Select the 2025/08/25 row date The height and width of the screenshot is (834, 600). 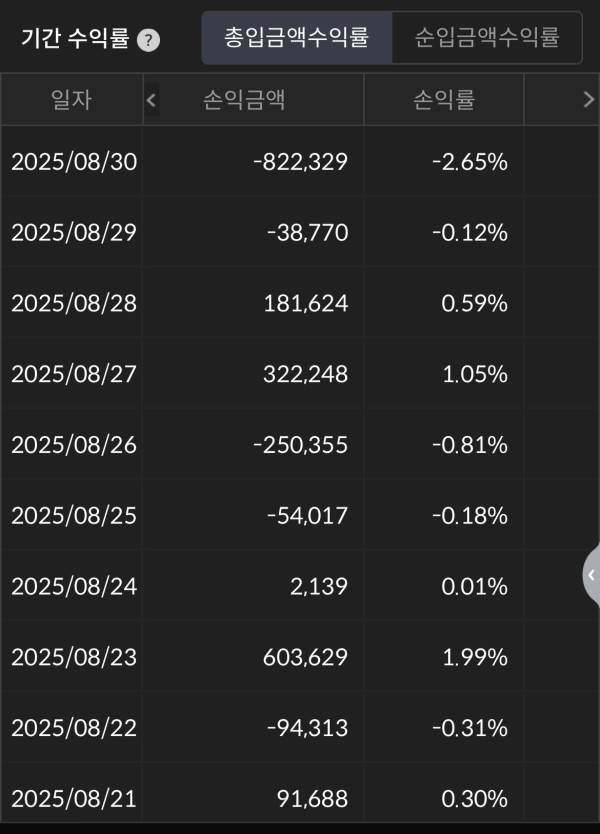tap(74, 515)
